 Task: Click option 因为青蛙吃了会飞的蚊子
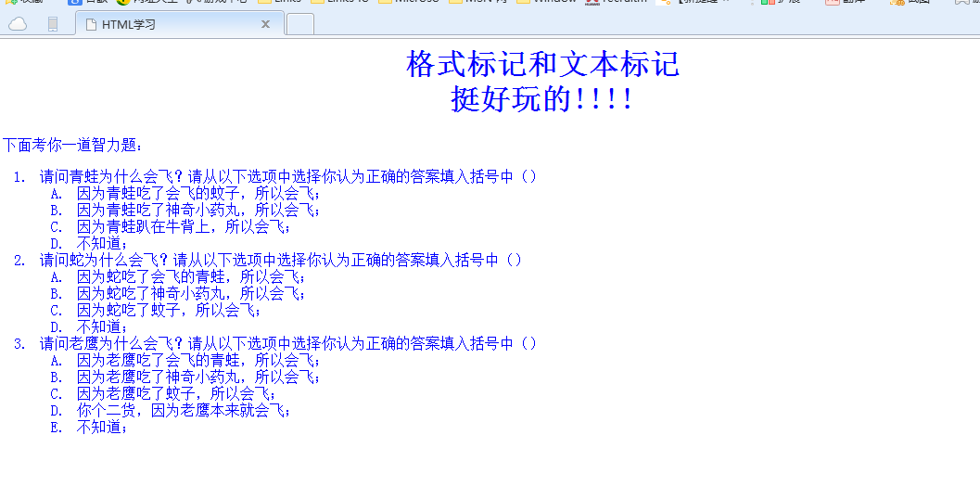click(198, 193)
